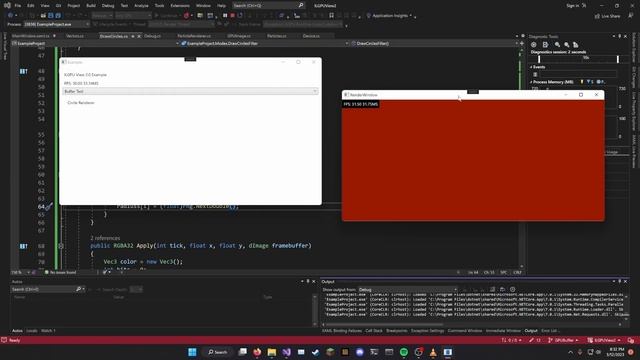Collapse the Apply method code fold
The width and height of the screenshot is (640, 360).
click(61, 246)
